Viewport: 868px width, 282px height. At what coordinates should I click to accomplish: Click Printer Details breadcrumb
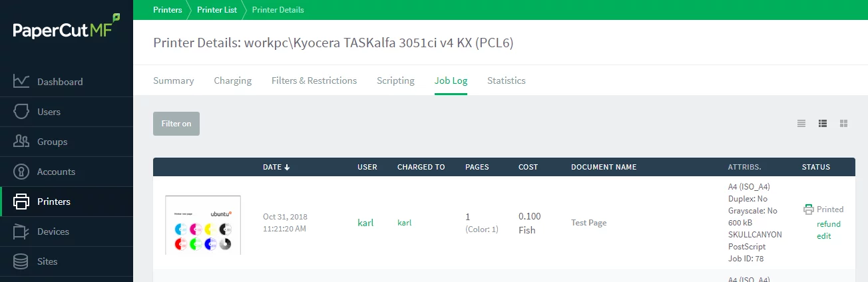(278, 10)
